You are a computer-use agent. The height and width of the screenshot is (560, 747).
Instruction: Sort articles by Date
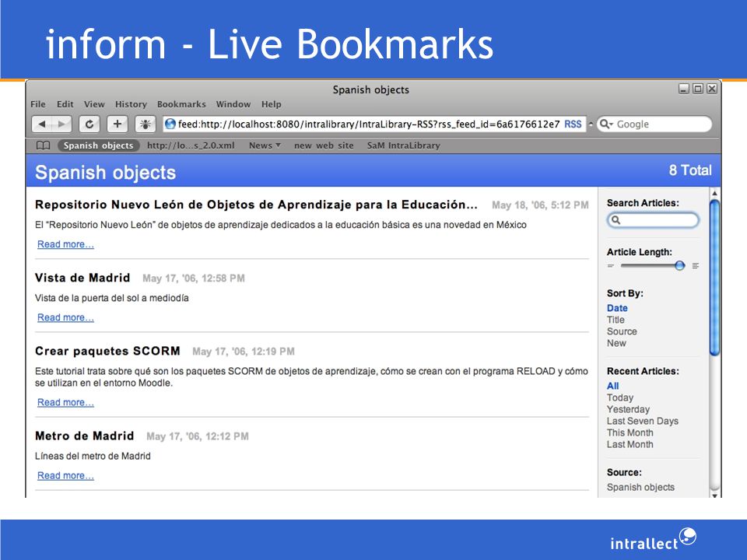[x=617, y=308]
